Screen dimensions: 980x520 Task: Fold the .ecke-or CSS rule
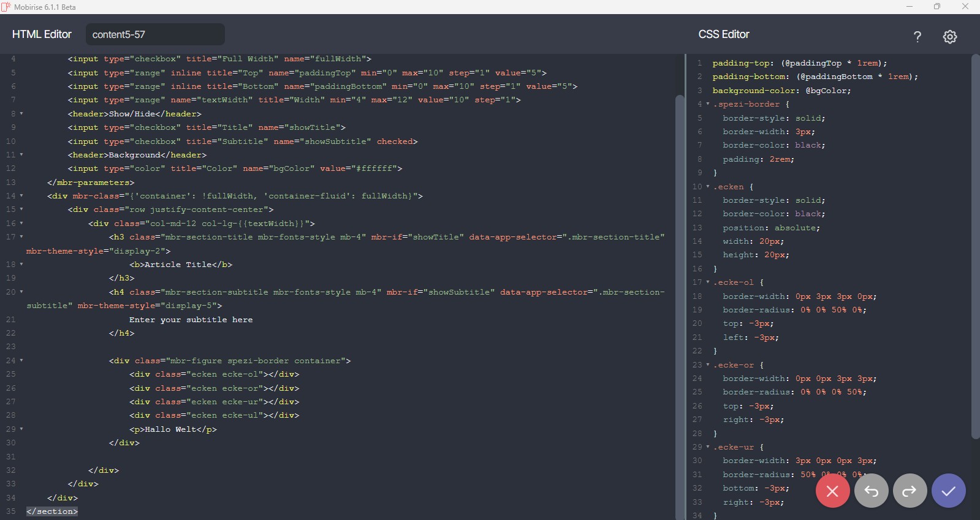(x=708, y=365)
